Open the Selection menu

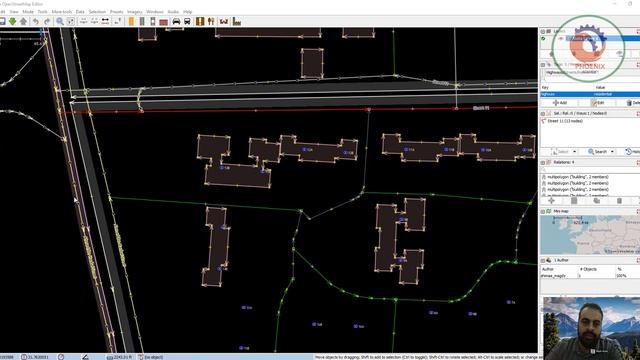click(x=97, y=12)
